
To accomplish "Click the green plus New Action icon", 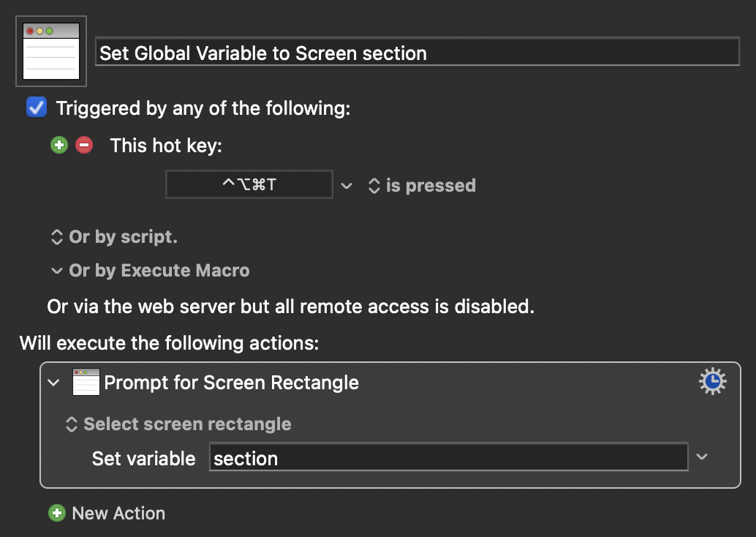I will [56, 514].
